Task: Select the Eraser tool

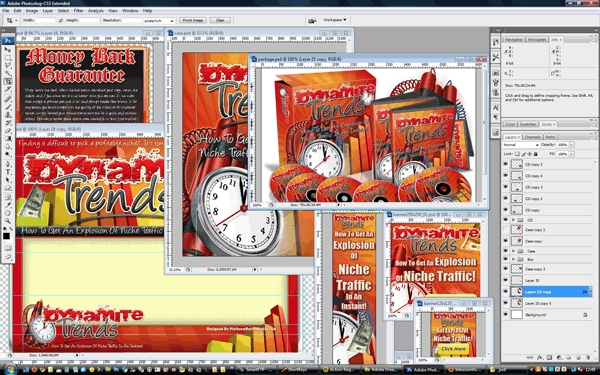Action: pos(8,130)
